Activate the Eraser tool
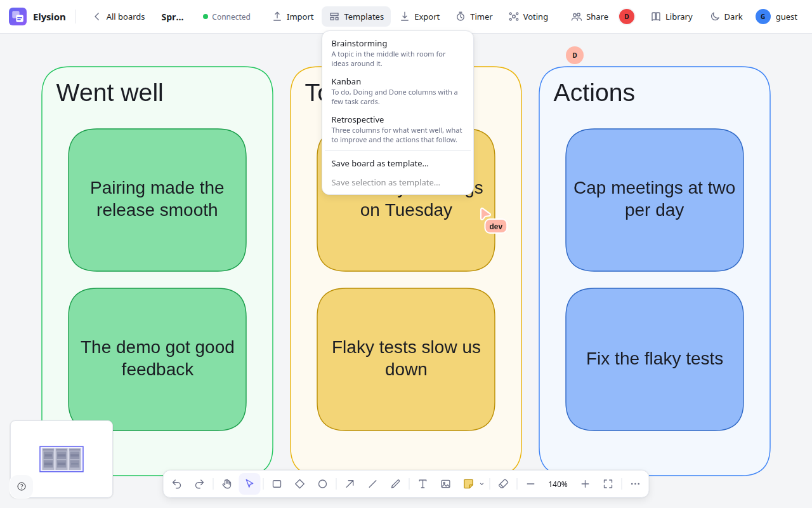812x508 pixels. (x=504, y=484)
